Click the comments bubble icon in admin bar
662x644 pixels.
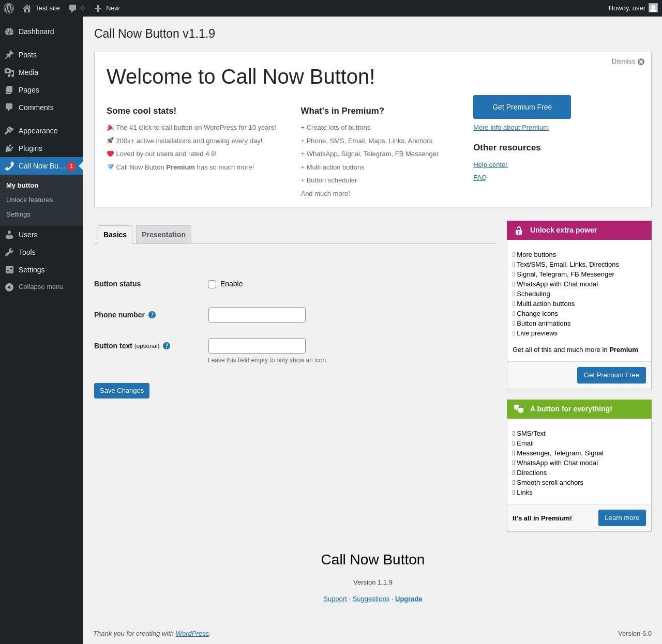click(x=73, y=8)
